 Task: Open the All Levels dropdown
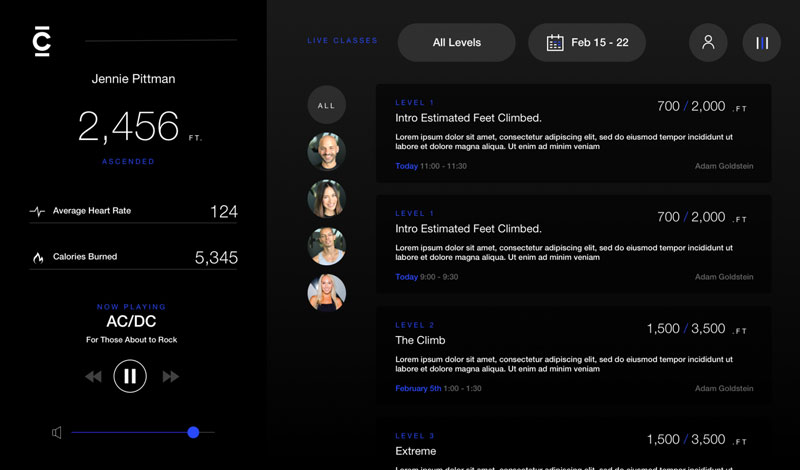coord(456,43)
